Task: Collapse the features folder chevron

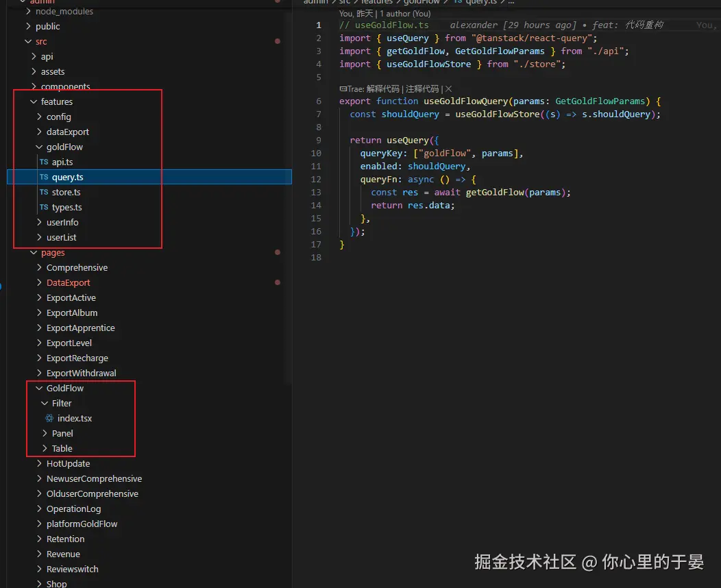Action: click(x=34, y=101)
